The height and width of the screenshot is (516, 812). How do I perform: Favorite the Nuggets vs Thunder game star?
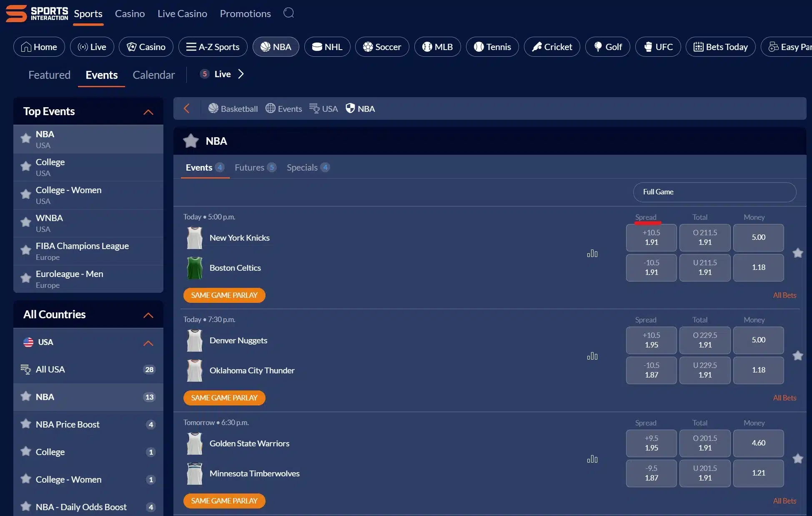[x=798, y=355]
